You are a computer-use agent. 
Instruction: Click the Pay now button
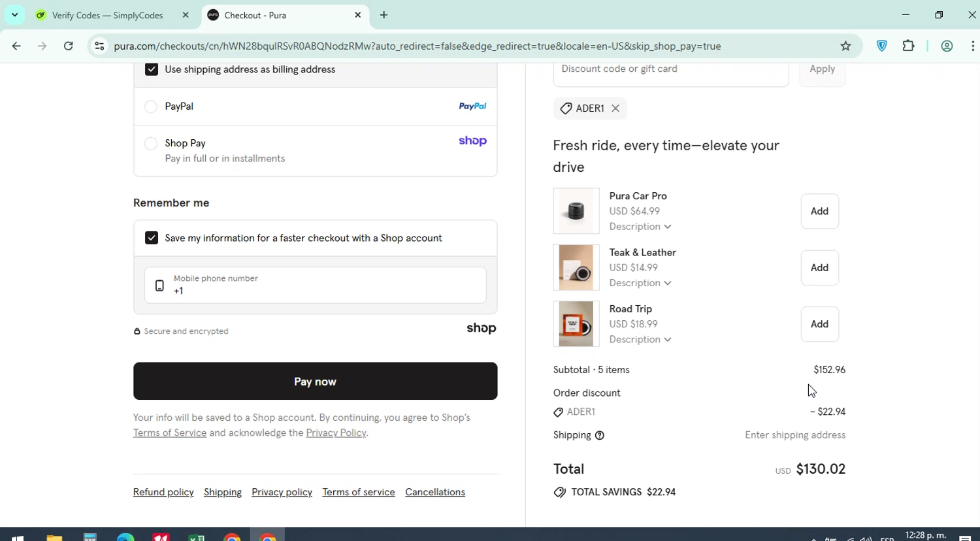click(x=316, y=381)
